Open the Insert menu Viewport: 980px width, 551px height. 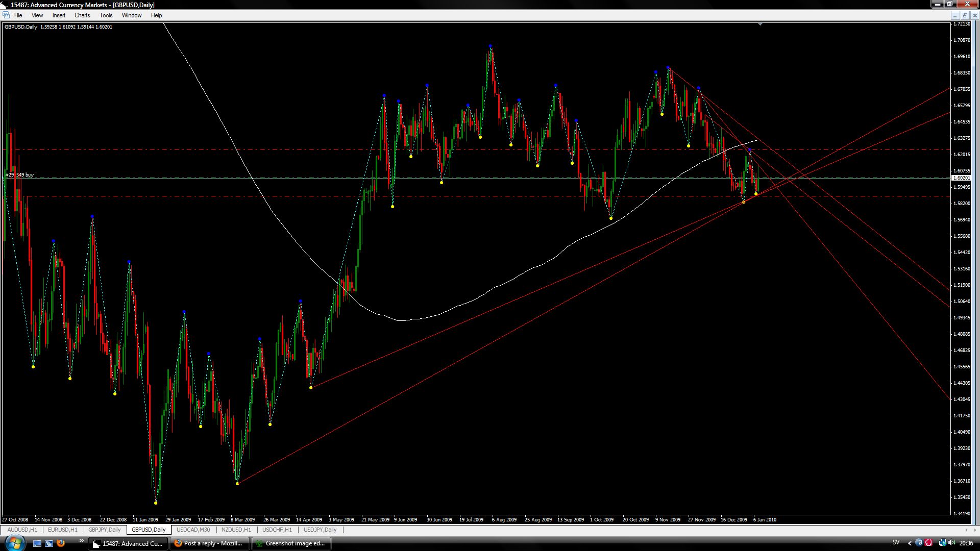tap(59, 15)
